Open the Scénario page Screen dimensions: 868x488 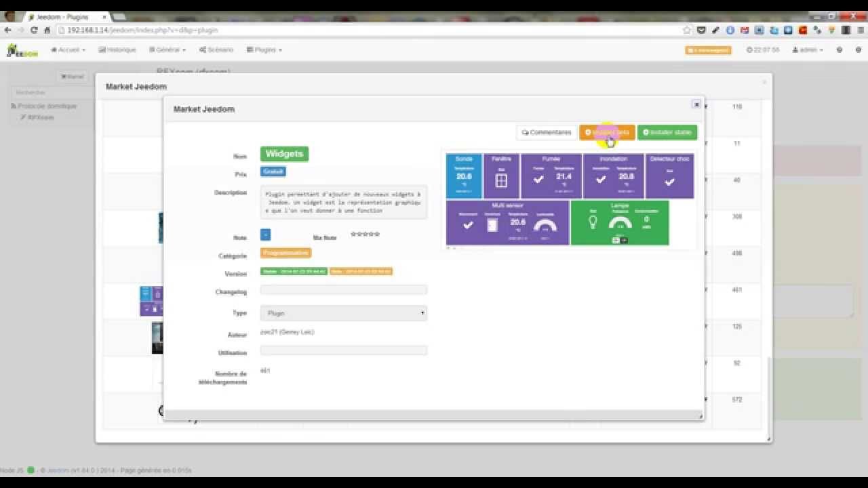[x=216, y=50]
